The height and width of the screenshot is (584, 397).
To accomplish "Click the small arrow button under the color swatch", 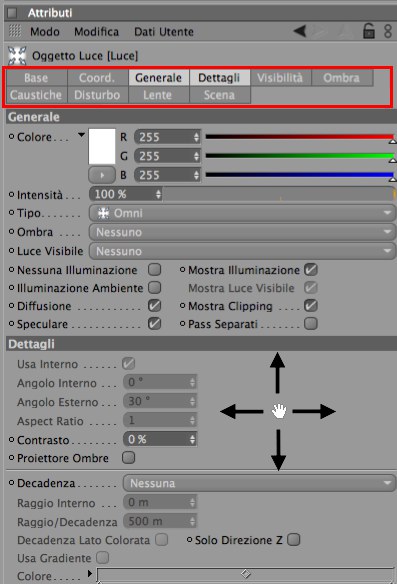I will (102, 175).
